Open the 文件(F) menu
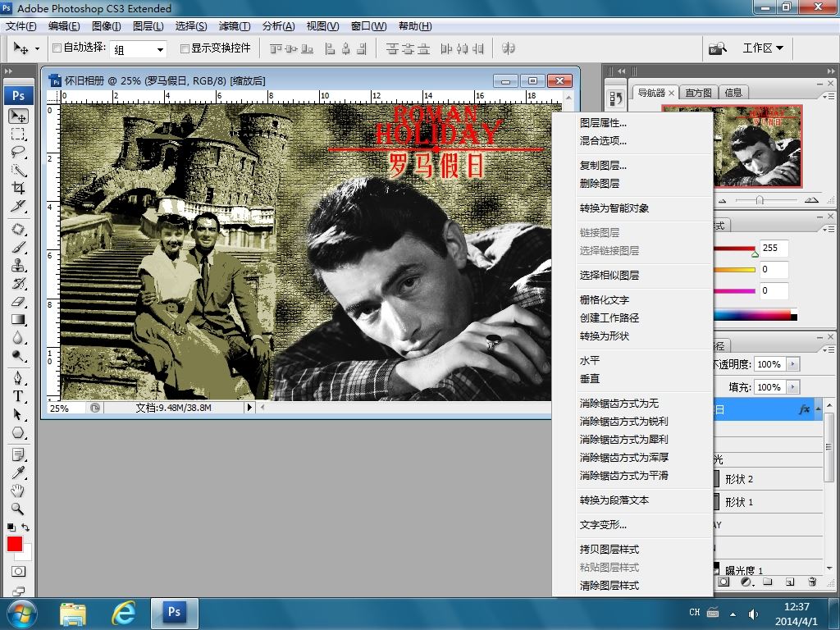The image size is (840, 630). 21,26
